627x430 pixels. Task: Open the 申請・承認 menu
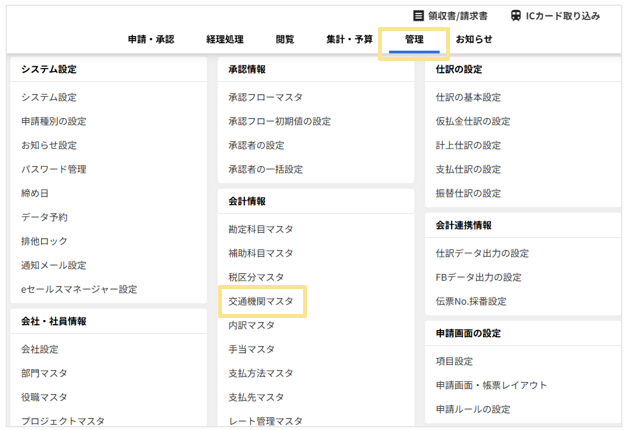coord(151,39)
